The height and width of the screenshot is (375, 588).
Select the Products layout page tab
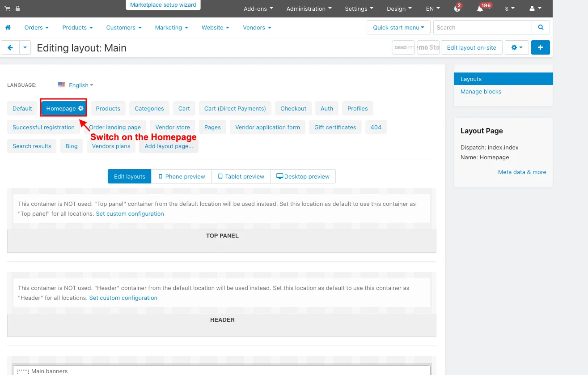coord(108,108)
